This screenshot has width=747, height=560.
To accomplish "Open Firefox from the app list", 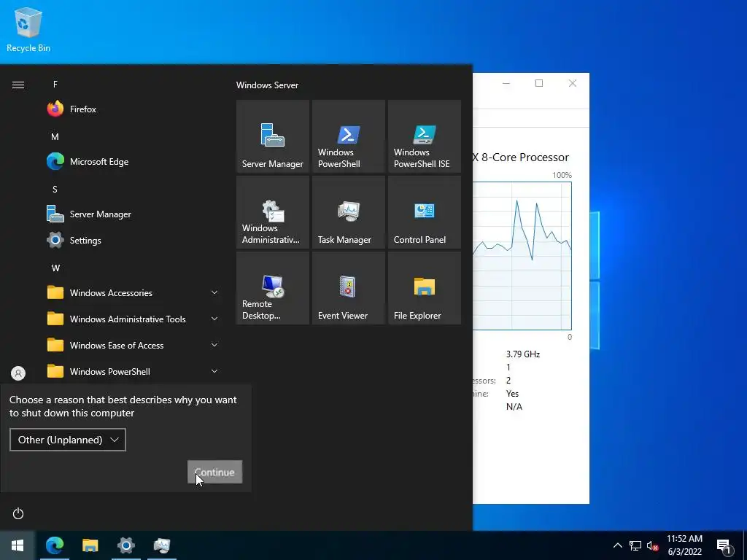I will click(x=133, y=109).
